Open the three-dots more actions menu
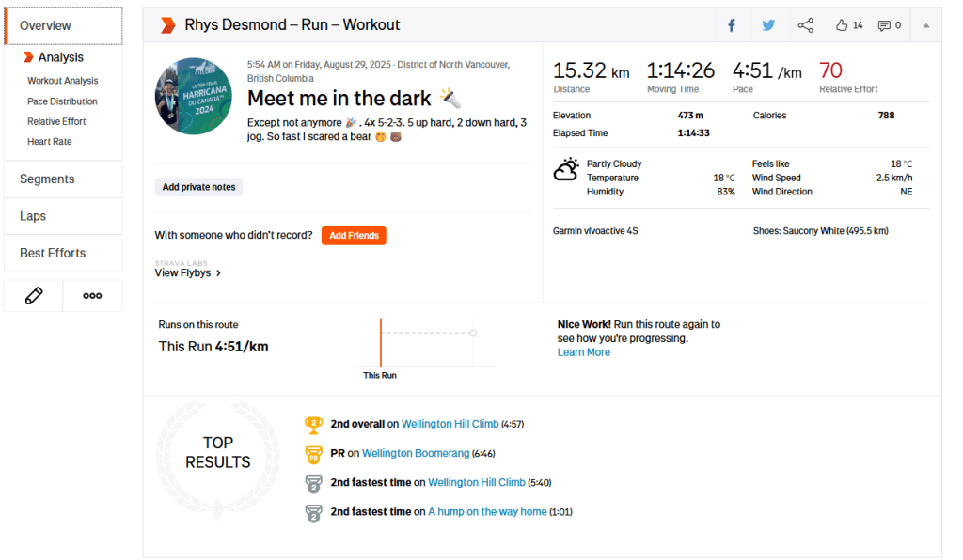The height and width of the screenshot is (560, 963). pyautogui.click(x=92, y=295)
